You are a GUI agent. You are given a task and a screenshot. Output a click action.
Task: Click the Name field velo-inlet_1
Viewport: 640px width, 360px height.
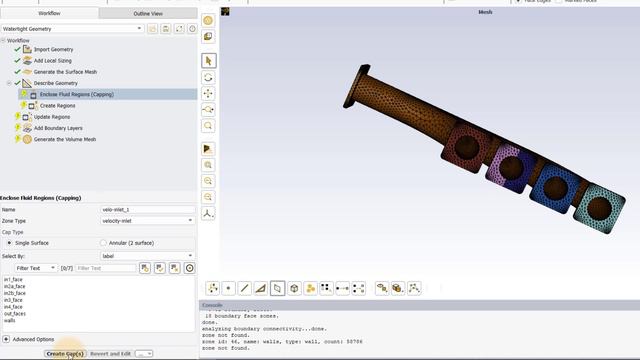tap(147, 209)
